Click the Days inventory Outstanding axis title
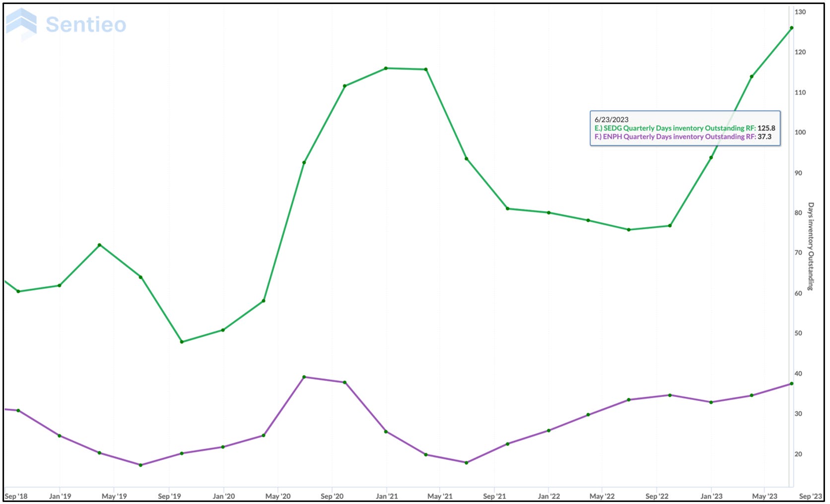This screenshot has height=504, width=830. [810, 246]
